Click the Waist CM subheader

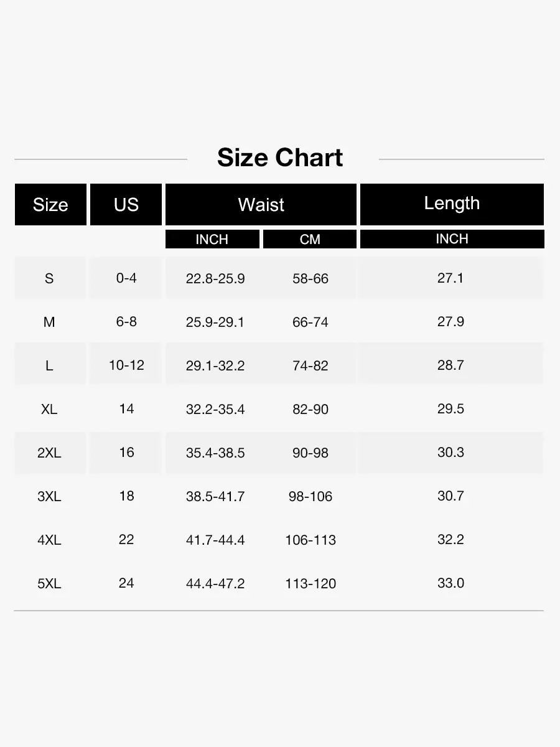(x=310, y=240)
